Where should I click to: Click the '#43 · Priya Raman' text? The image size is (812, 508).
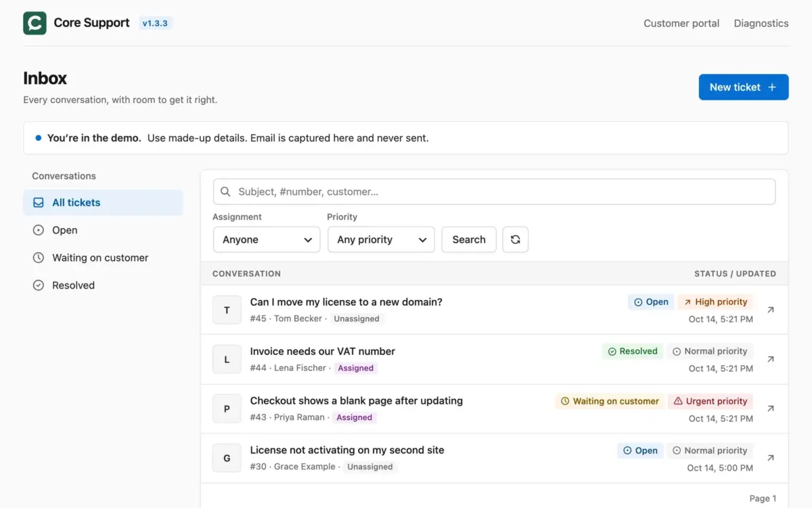pyautogui.click(x=288, y=418)
